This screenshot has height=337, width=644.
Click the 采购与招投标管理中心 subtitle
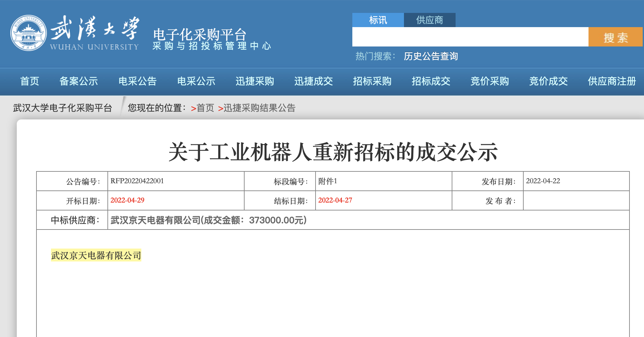click(x=212, y=46)
